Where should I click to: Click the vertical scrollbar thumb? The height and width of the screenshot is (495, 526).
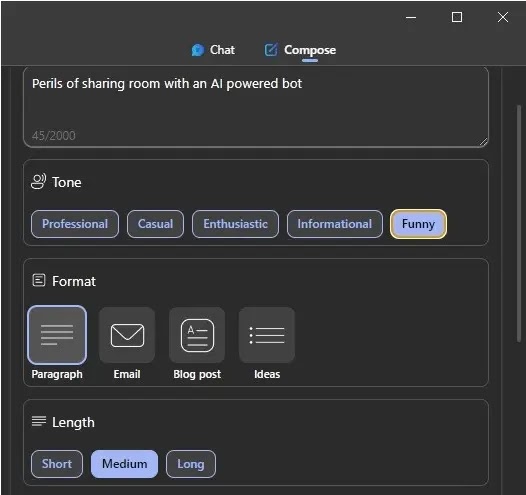tap(519, 224)
